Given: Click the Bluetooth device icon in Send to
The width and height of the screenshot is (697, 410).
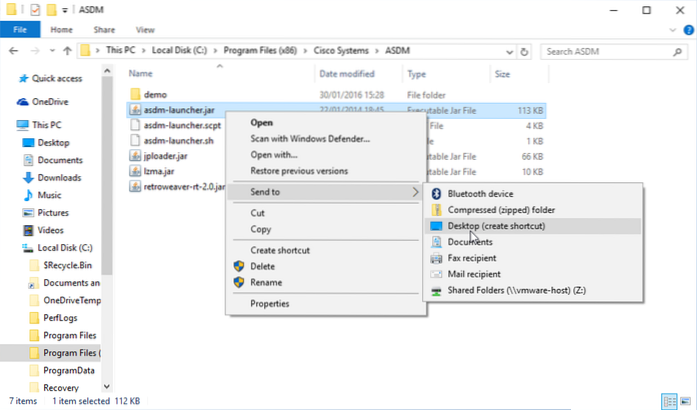Looking at the screenshot, I should click(436, 193).
